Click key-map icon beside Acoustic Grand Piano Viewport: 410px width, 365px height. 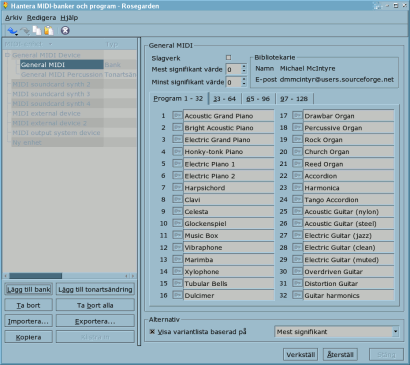[x=177, y=115]
